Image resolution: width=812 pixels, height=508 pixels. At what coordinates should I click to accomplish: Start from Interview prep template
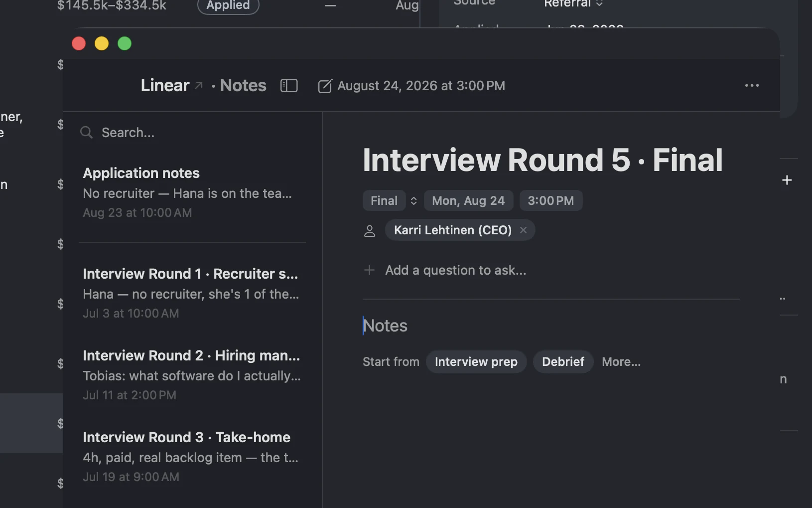(476, 361)
